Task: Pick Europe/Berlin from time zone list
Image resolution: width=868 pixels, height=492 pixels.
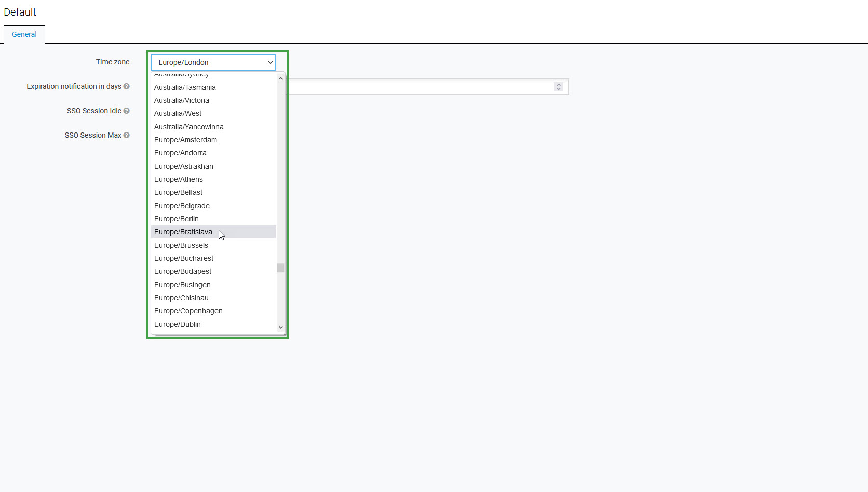Action: (x=177, y=219)
